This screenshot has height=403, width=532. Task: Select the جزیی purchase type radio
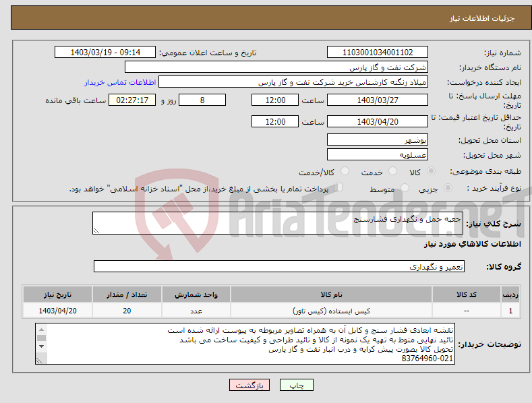point(448,188)
